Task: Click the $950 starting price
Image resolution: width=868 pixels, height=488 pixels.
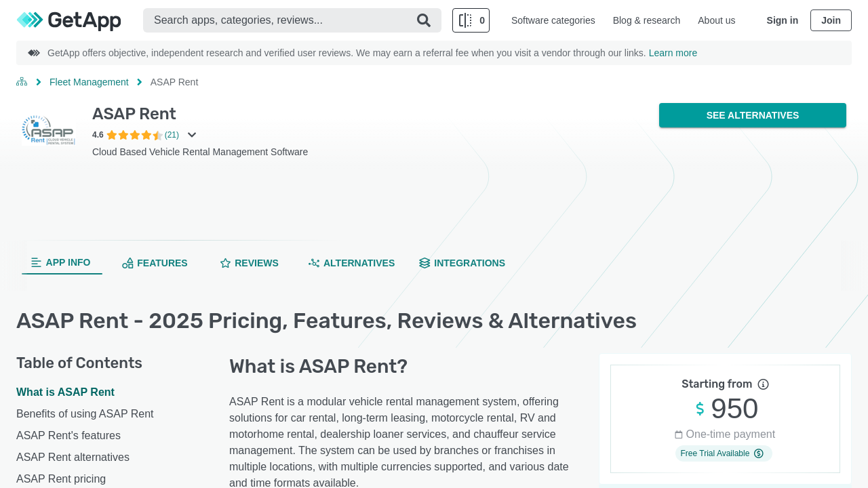Action: click(x=726, y=409)
